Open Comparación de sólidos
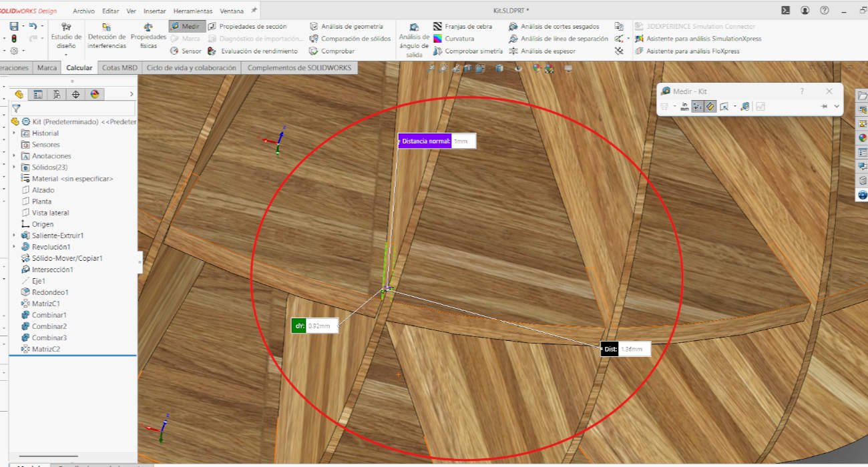This screenshot has height=467, width=868. tap(350, 39)
